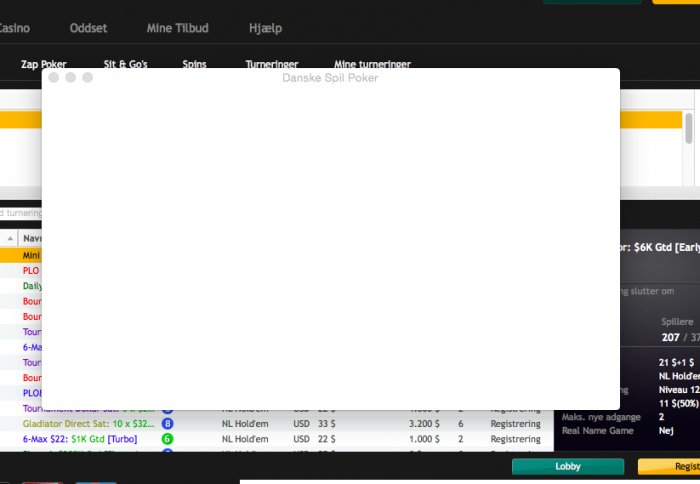Switch to the Sit & Go's tab
Viewport: 700px width, 484px height.
coord(125,64)
